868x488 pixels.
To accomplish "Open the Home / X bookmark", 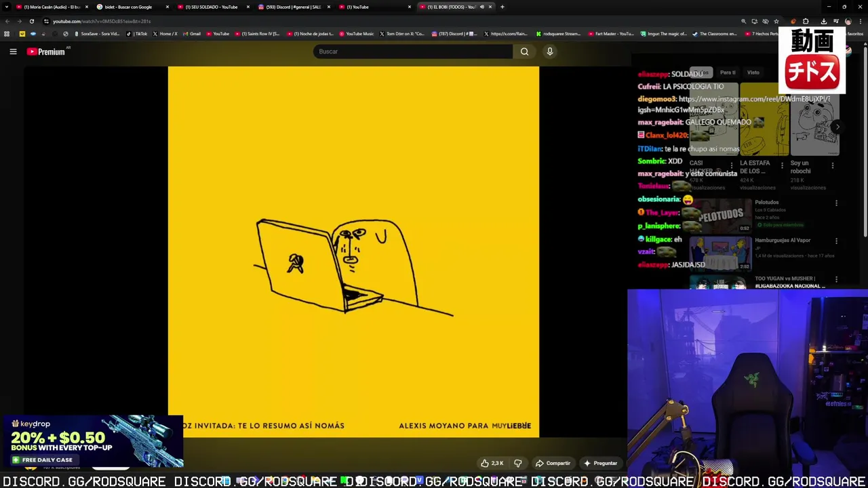I will point(165,34).
